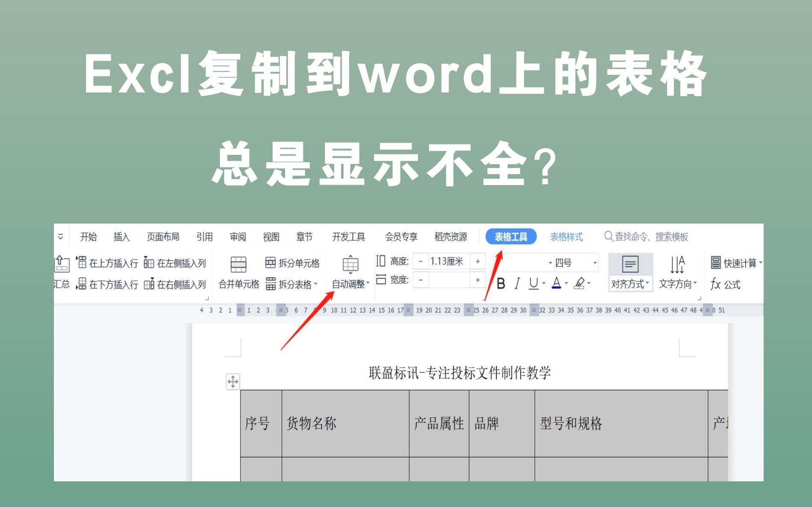Expand the 拆分表格 dropdown arrow
812x507 pixels.
tap(316, 284)
